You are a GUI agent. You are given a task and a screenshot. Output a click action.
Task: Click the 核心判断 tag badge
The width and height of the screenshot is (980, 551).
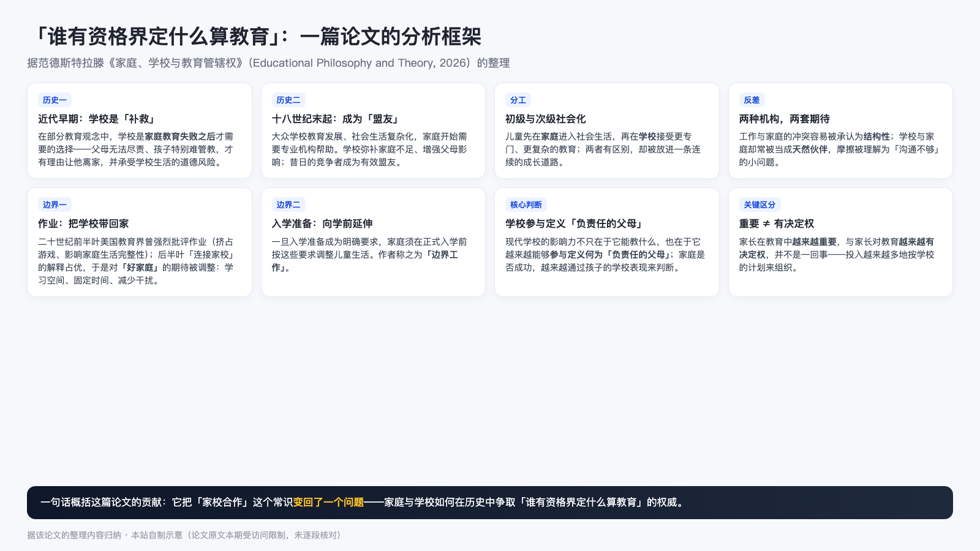pos(526,204)
